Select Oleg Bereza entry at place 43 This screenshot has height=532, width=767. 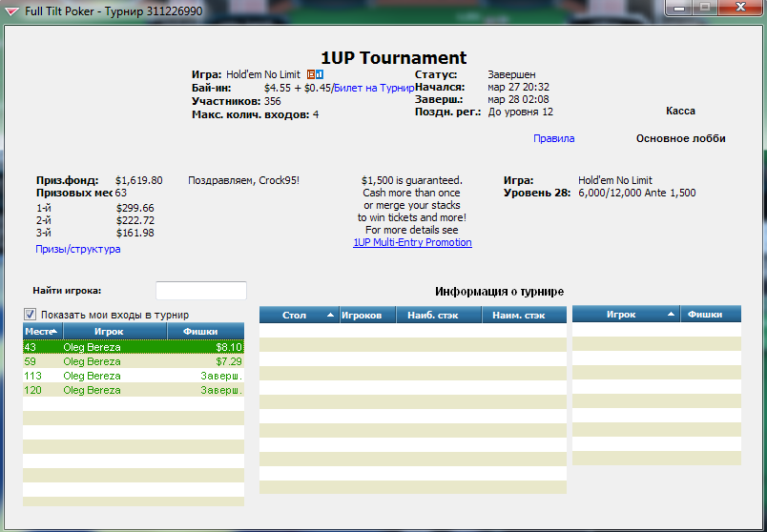point(134,347)
